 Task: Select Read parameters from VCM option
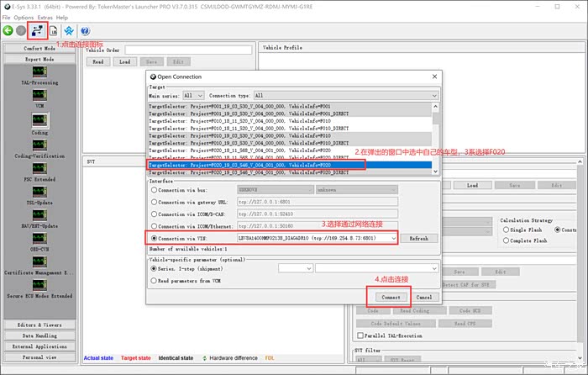tap(154, 279)
